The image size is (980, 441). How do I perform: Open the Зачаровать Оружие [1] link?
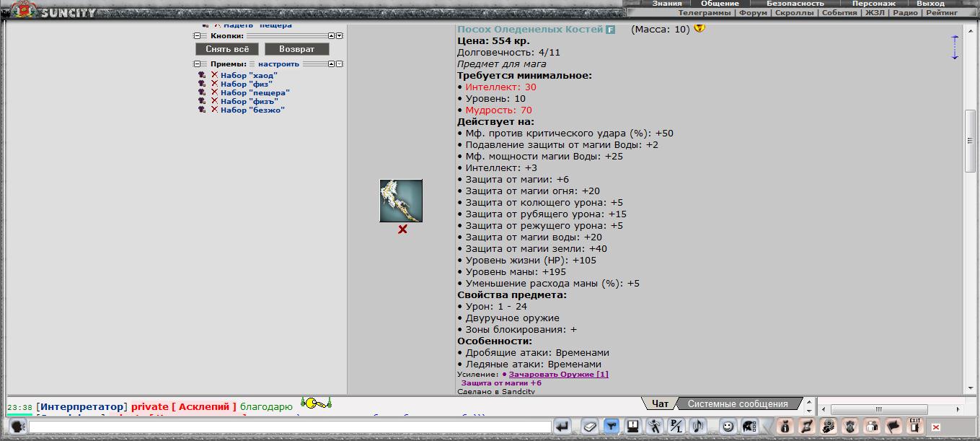558,375
